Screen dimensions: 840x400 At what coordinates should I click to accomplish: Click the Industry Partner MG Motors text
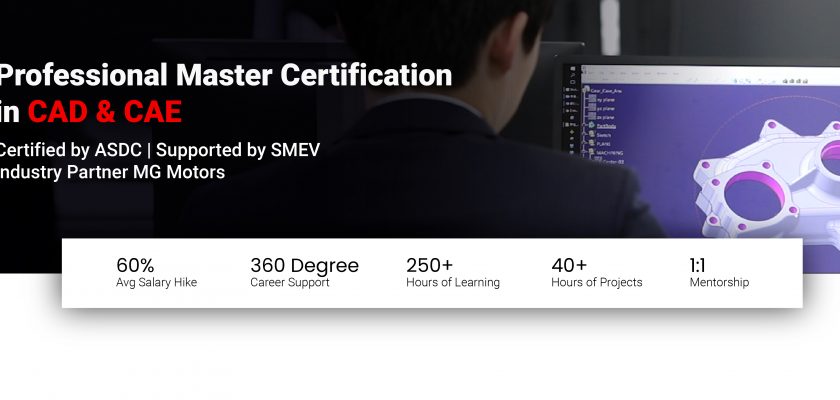click(112, 172)
